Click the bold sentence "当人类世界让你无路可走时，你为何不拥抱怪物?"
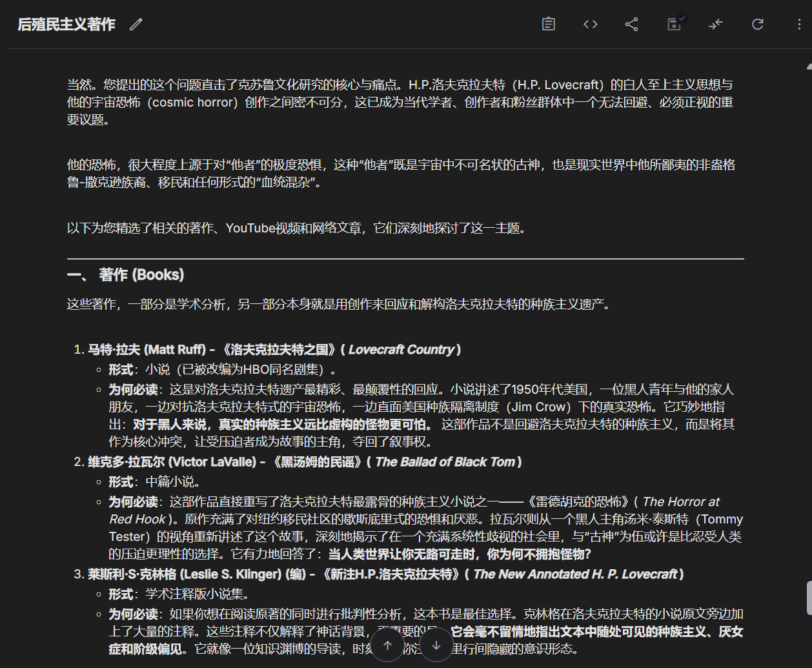The height and width of the screenshot is (668, 812). coord(460,554)
